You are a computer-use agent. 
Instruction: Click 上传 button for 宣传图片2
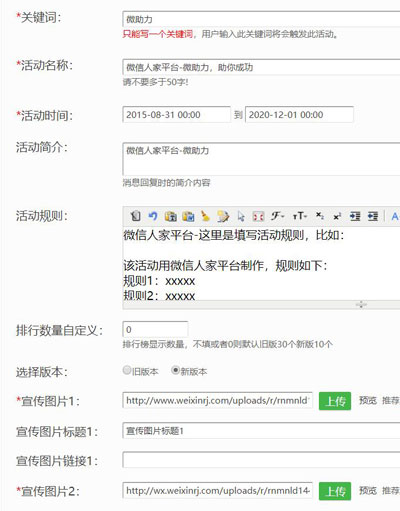[335, 491]
